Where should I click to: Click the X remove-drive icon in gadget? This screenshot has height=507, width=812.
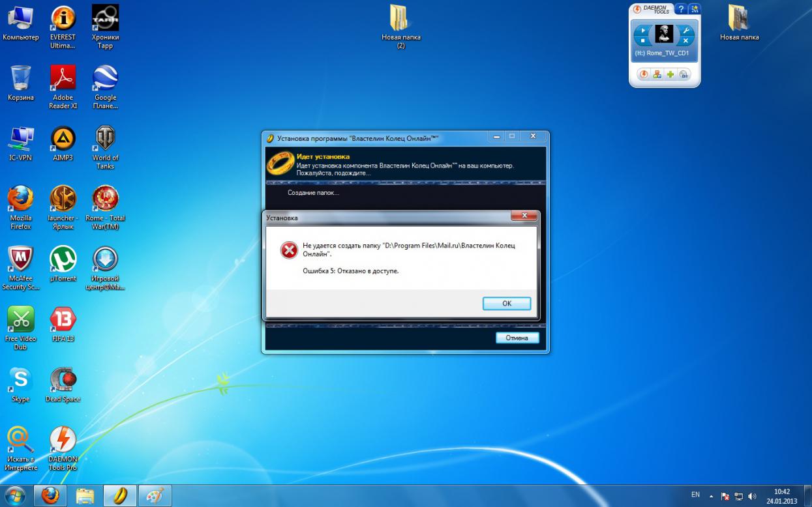(685, 40)
